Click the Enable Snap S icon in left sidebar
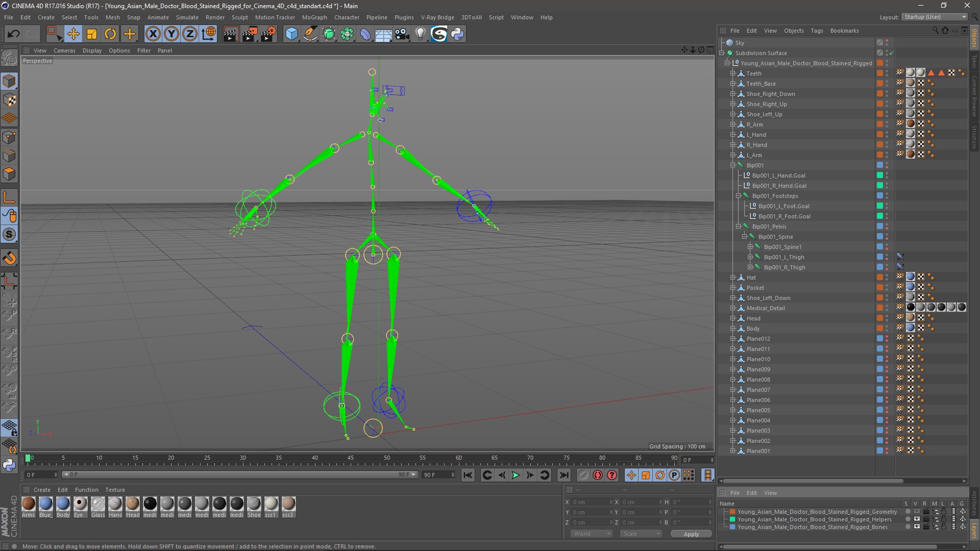980x551 pixels. point(9,235)
